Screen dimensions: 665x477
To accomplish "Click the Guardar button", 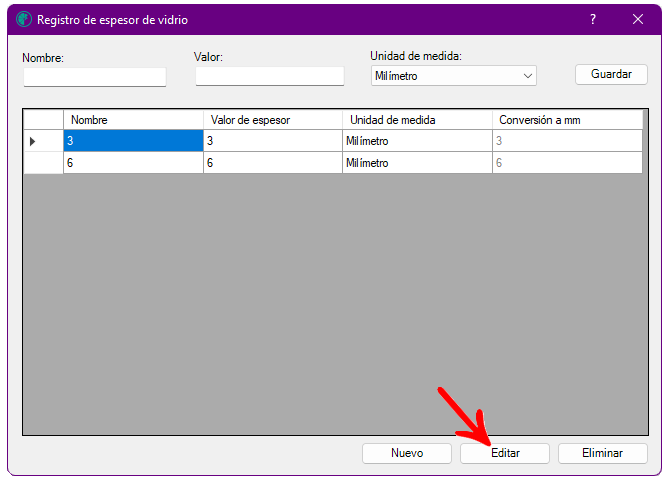I will tap(611, 74).
